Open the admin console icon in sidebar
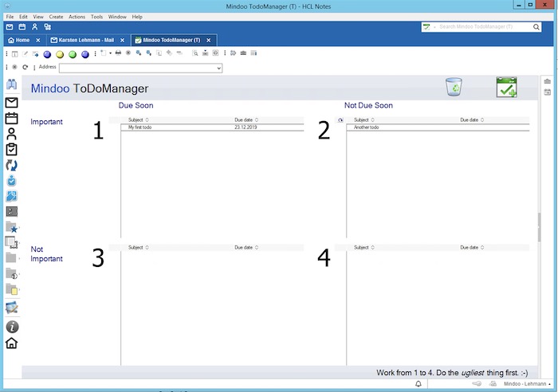558x392 pixels. tap(11, 212)
